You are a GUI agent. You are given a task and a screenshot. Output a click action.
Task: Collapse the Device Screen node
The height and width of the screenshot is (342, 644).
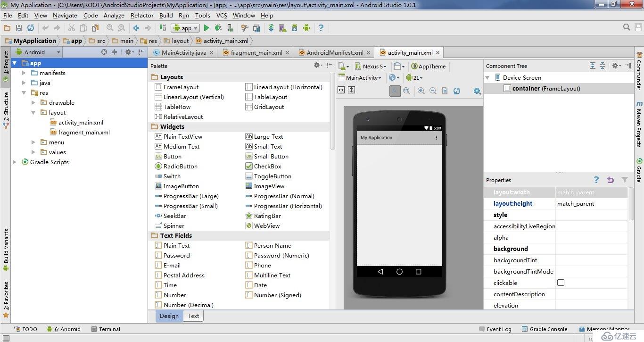click(x=487, y=77)
